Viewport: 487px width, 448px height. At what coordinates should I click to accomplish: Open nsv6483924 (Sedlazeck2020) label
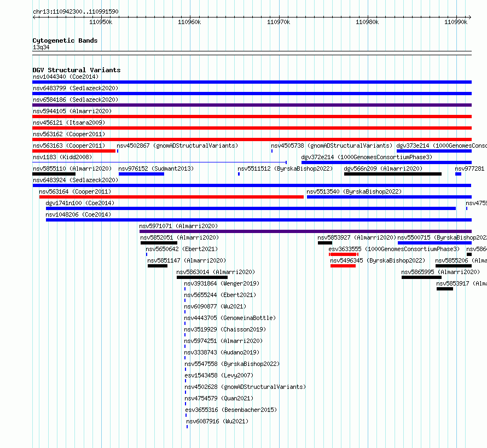pyautogui.click(x=76, y=180)
